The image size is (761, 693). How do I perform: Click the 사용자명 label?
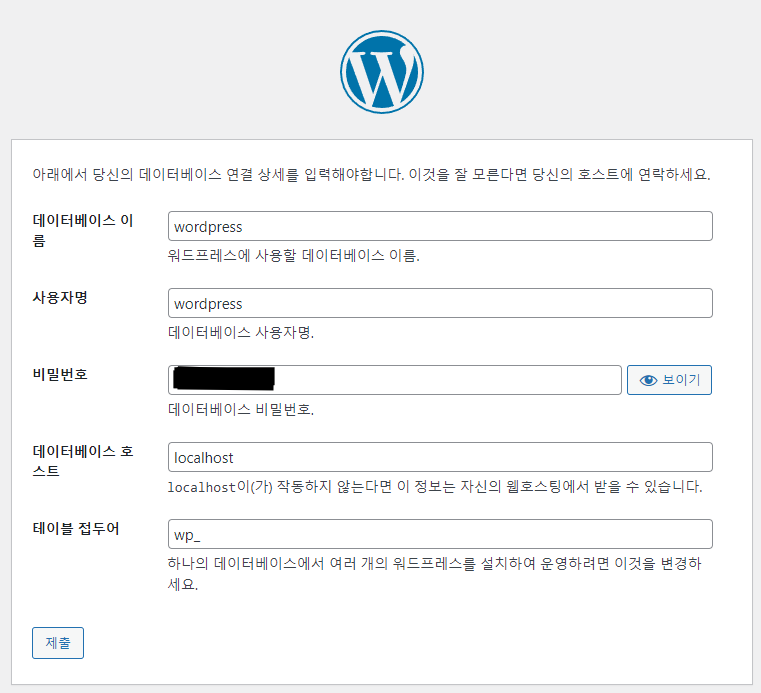point(60,297)
